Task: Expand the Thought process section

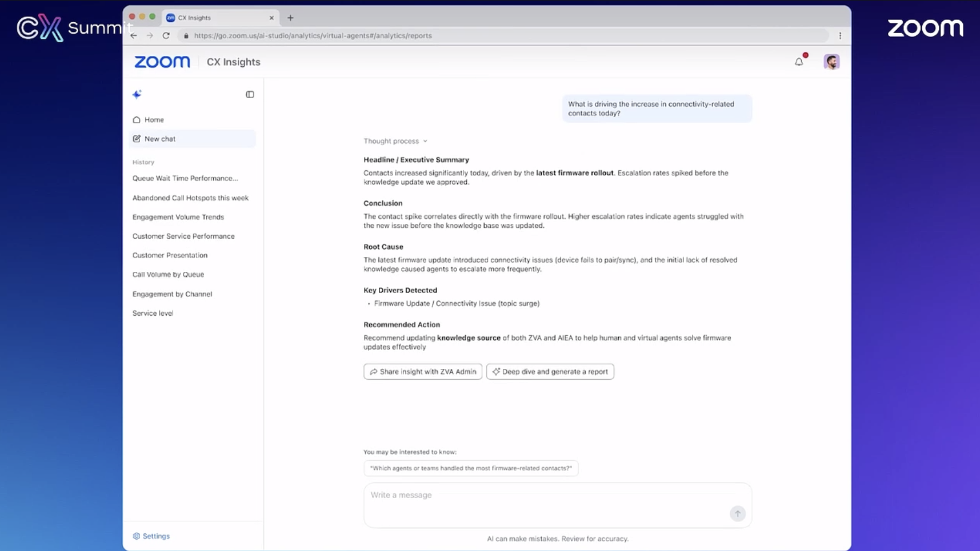Action: click(x=395, y=141)
